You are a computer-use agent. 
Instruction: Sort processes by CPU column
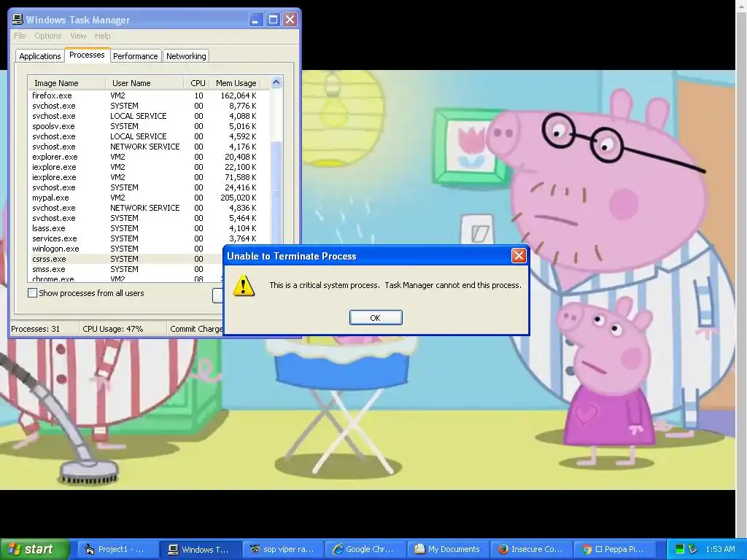197,83
